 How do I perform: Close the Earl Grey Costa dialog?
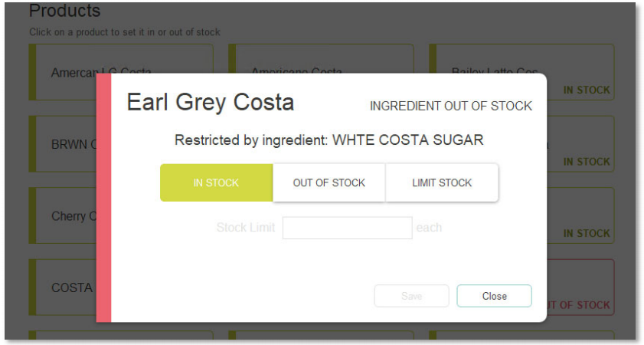click(494, 296)
